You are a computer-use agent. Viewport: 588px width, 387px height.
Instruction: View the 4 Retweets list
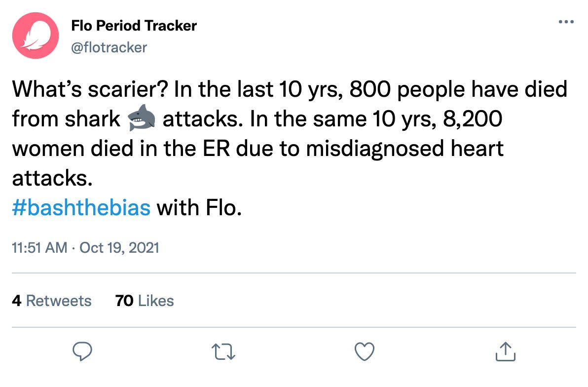pyautogui.click(x=52, y=301)
